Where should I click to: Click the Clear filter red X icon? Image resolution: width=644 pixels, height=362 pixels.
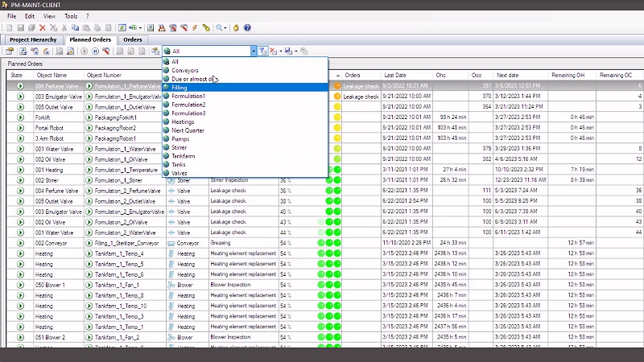273,51
